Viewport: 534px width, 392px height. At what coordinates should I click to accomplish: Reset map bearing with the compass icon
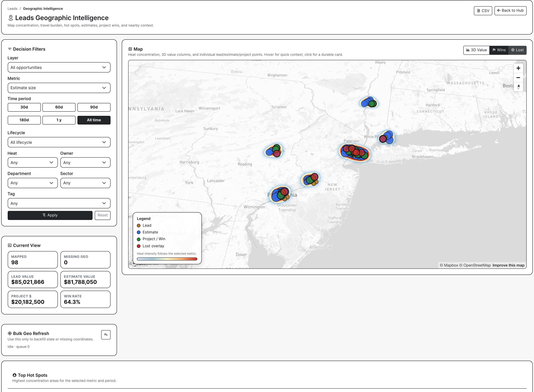(x=518, y=87)
